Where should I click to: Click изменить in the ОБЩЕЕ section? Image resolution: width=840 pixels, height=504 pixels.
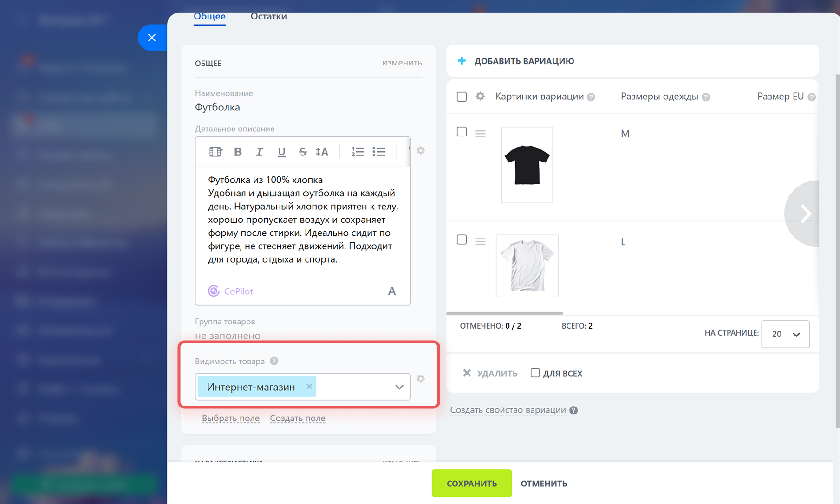click(402, 63)
